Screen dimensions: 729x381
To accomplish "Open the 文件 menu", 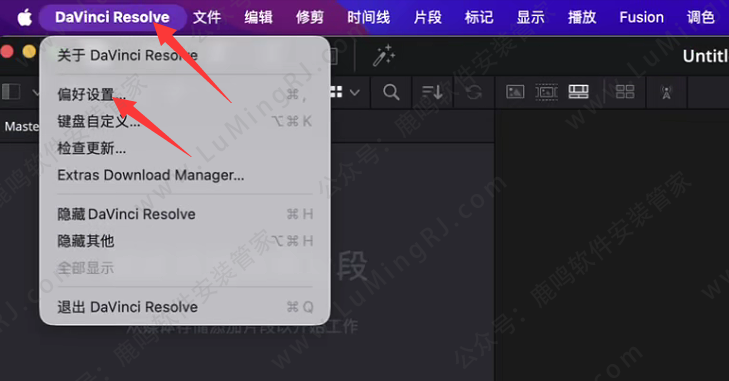I will tap(207, 18).
